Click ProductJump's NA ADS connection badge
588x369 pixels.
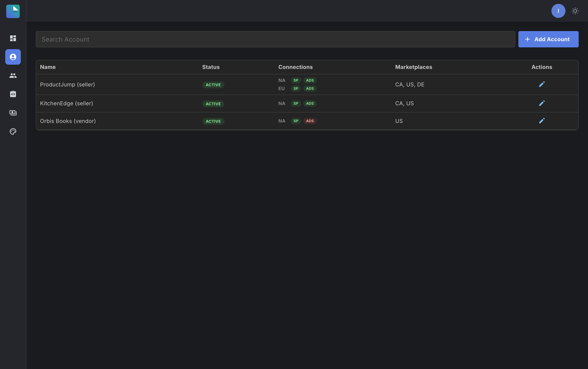[310, 80]
